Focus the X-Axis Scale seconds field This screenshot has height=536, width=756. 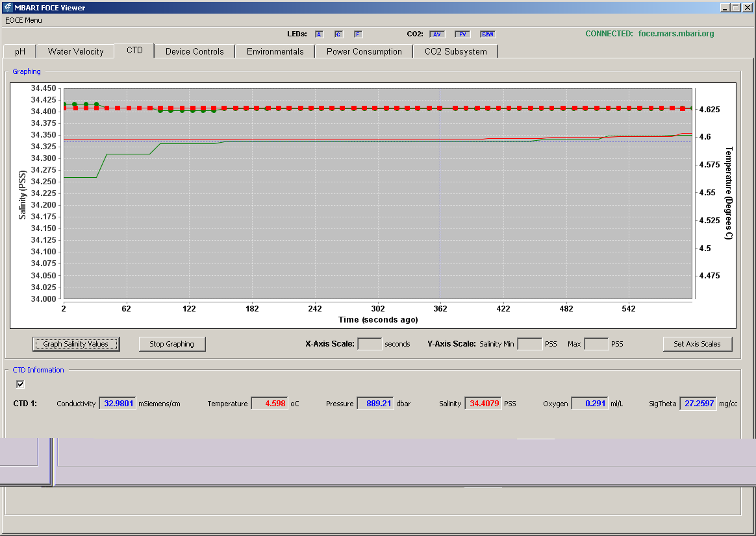coord(370,344)
